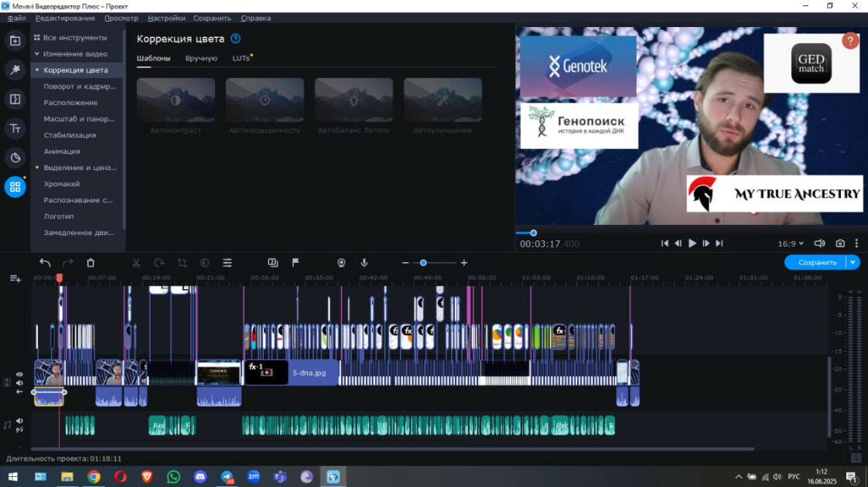Open the Справка menu
This screenshot has height=487, width=868.
click(x=256, y=19)
